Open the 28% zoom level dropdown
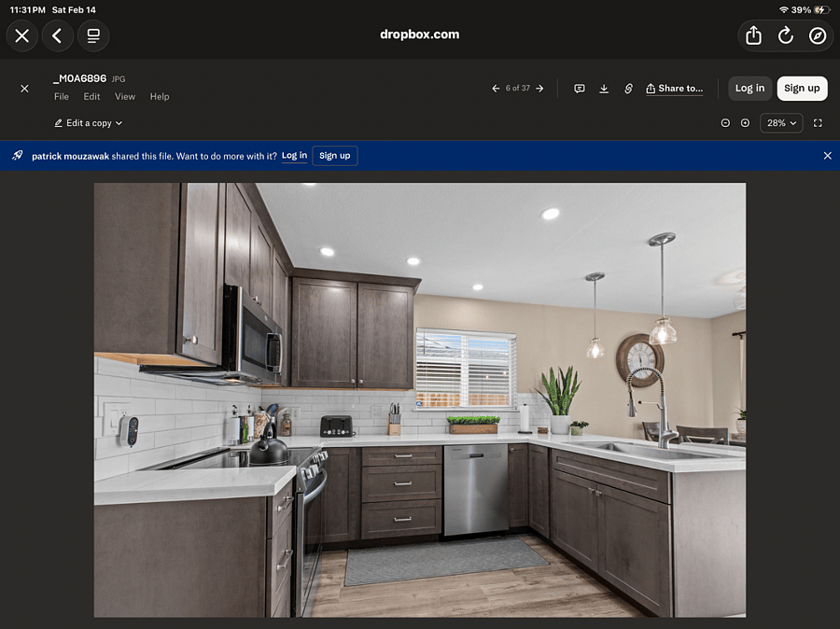This screenshot has width=840, height=629. tap(781, 123)
